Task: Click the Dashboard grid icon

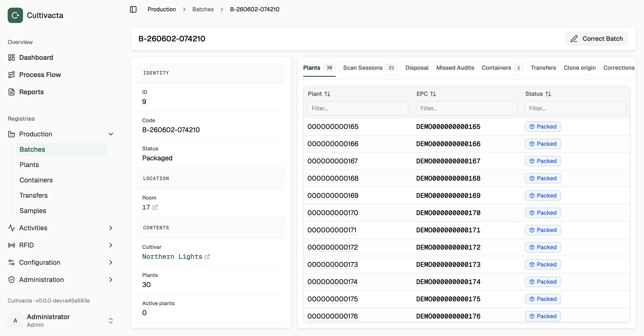Action: tap(11, 57)
